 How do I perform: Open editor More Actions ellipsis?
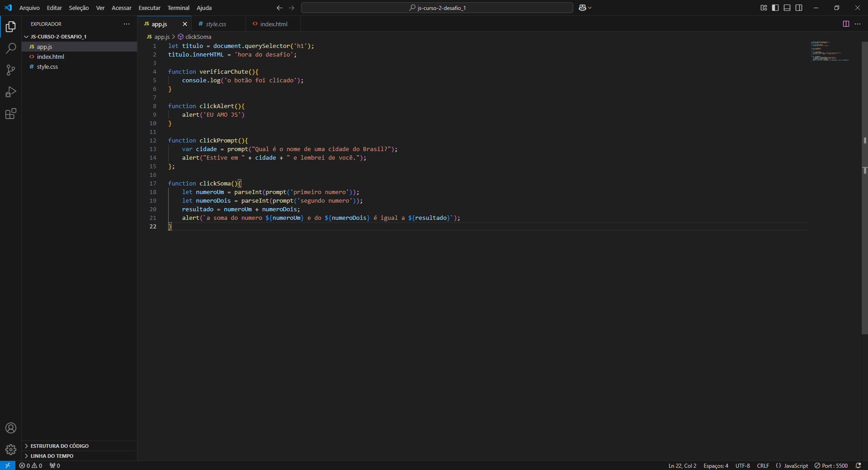coord(858,24)
